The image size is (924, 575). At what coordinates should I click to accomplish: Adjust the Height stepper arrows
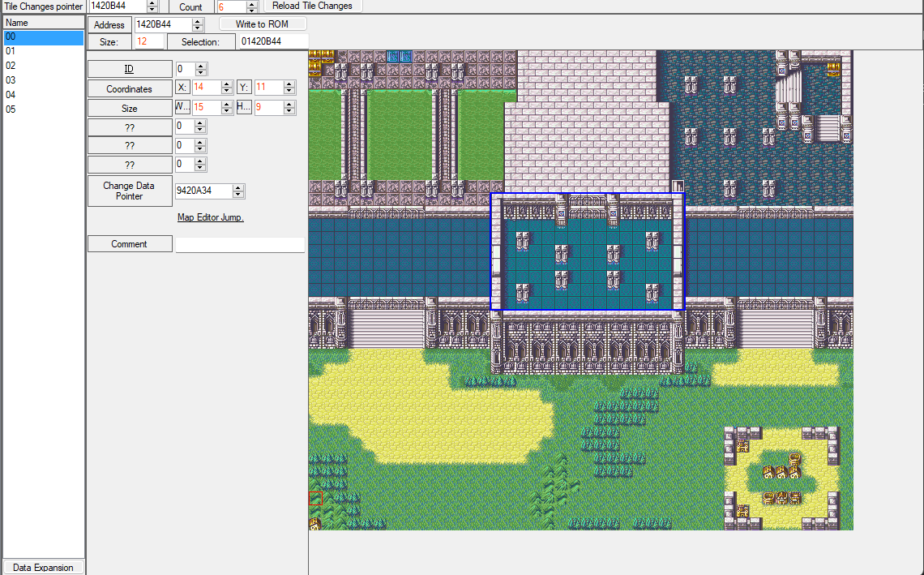click(289, 108)
